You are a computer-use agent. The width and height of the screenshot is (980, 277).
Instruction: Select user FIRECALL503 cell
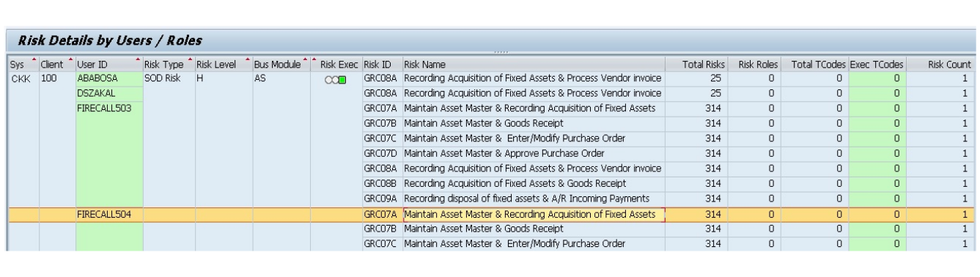108,108
